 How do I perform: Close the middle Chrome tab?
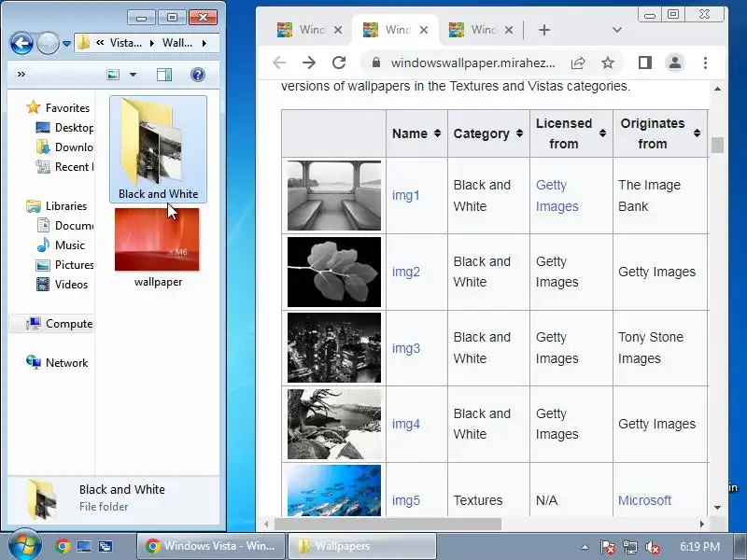pyautogui.click(x=424, y=30)
